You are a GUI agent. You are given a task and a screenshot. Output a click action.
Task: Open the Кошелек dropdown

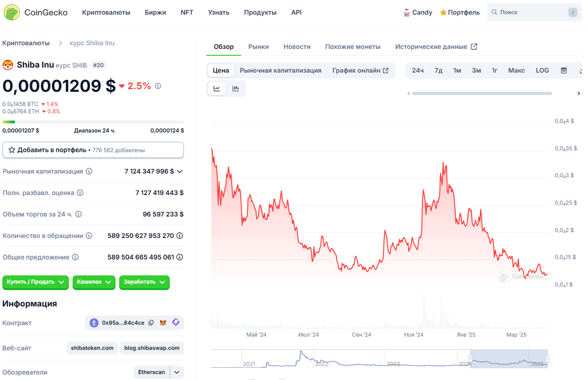pyautogui.click(x=94, y=282)
